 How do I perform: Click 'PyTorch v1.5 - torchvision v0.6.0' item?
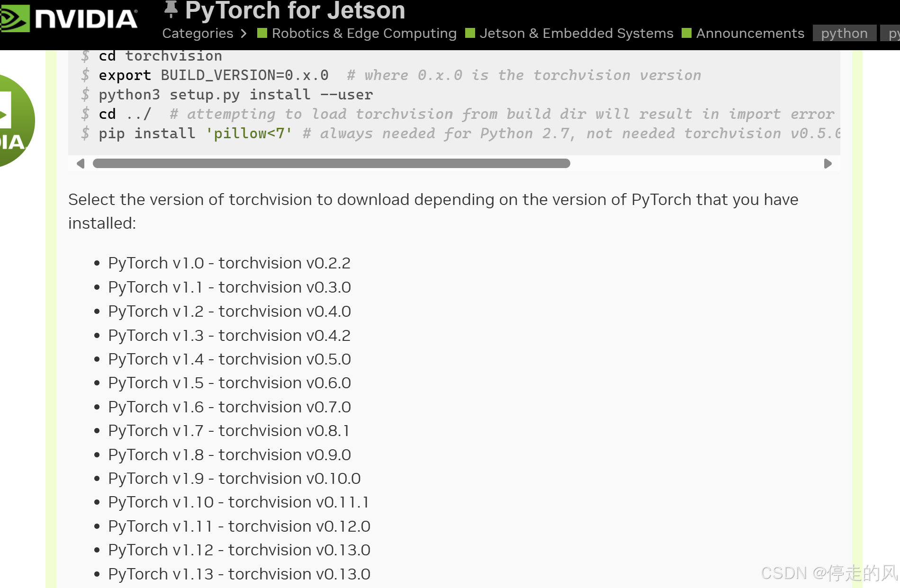pos(229,383)
